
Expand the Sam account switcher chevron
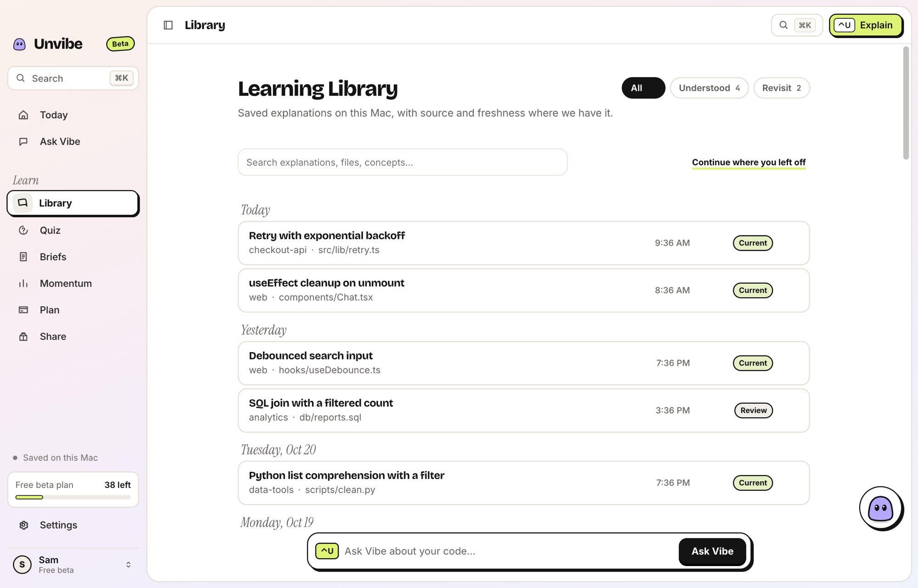128,565
